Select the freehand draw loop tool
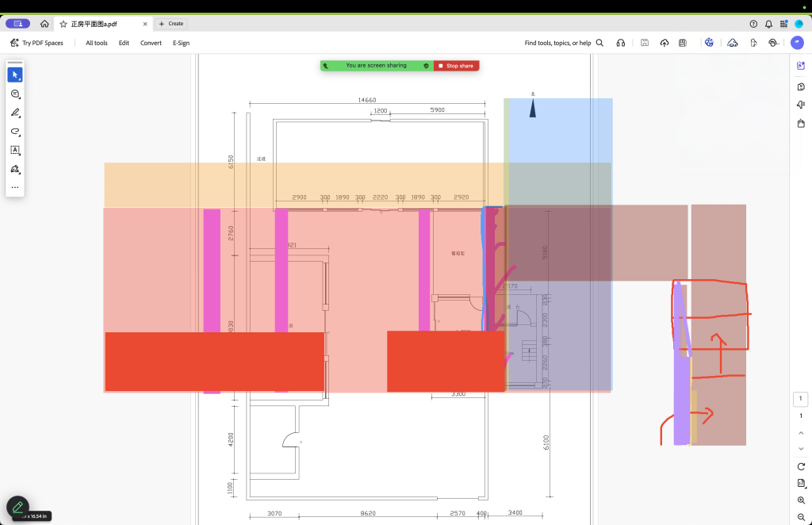This screenshot has height=525, width=812. [14, 132]
